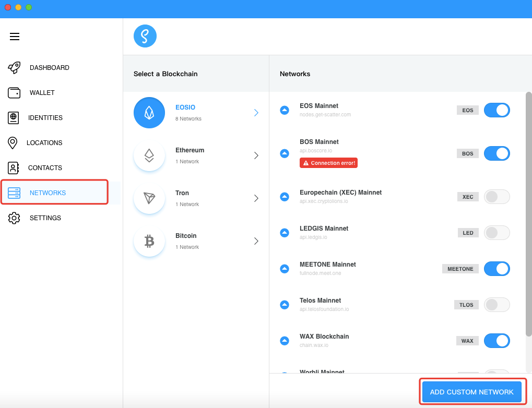This screenshot has height=408, width=532.
Task: Click Add Custom Network button
Action: tap(471, 392)
